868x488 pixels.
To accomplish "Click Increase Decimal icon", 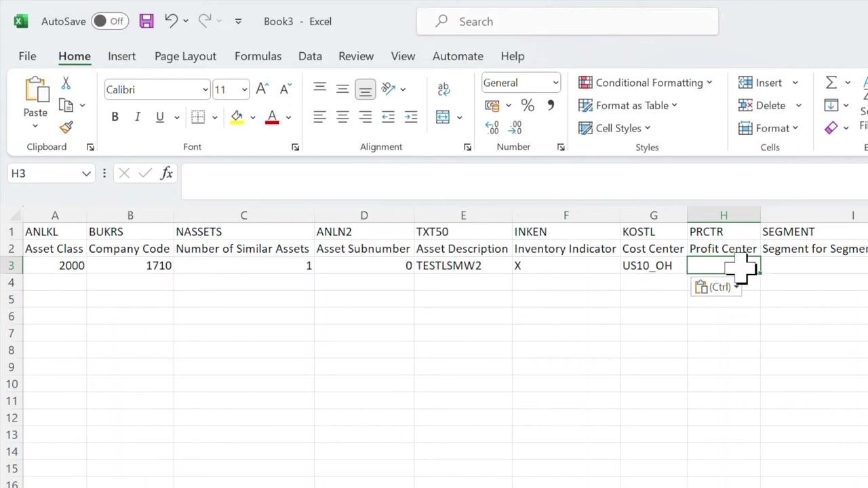I will pos(492,127).
